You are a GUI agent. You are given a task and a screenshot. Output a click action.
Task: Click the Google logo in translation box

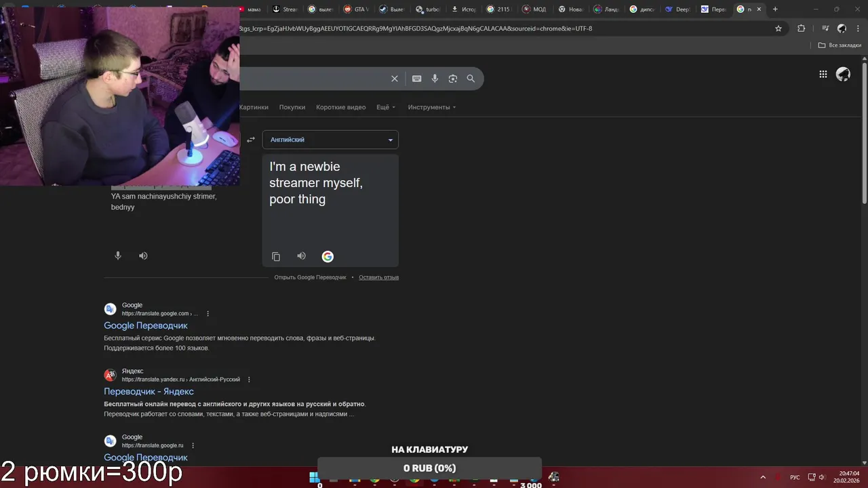point(328,256)
